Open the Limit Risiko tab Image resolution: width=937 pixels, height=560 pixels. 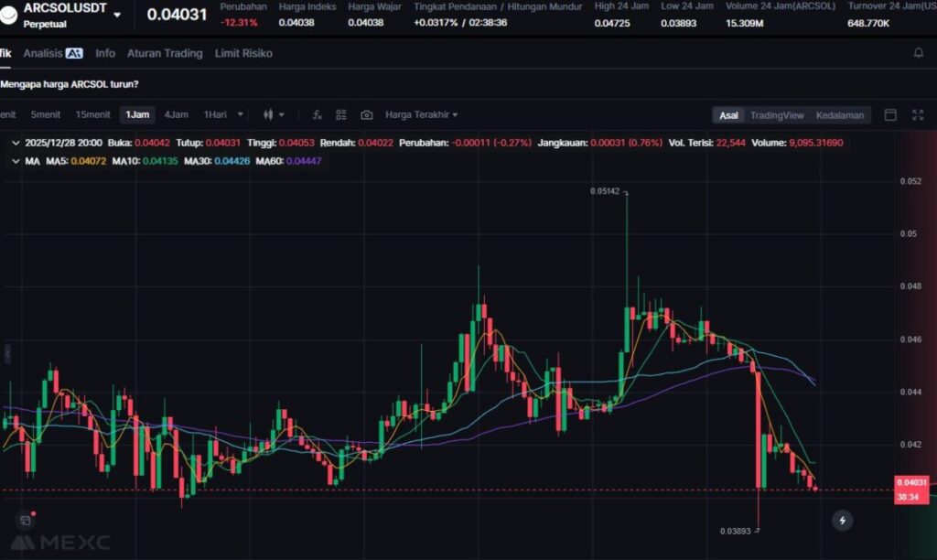click(243, 53)
